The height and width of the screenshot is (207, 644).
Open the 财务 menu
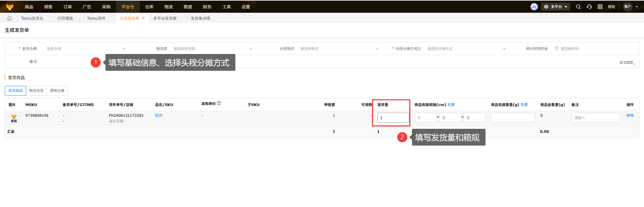tap(207, 7)
